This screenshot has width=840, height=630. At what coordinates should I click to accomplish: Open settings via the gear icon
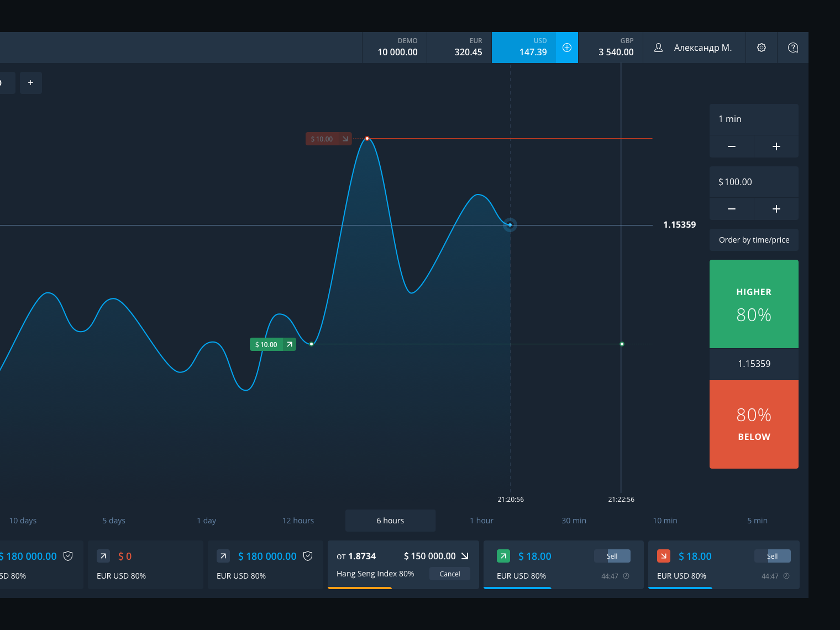761,48
